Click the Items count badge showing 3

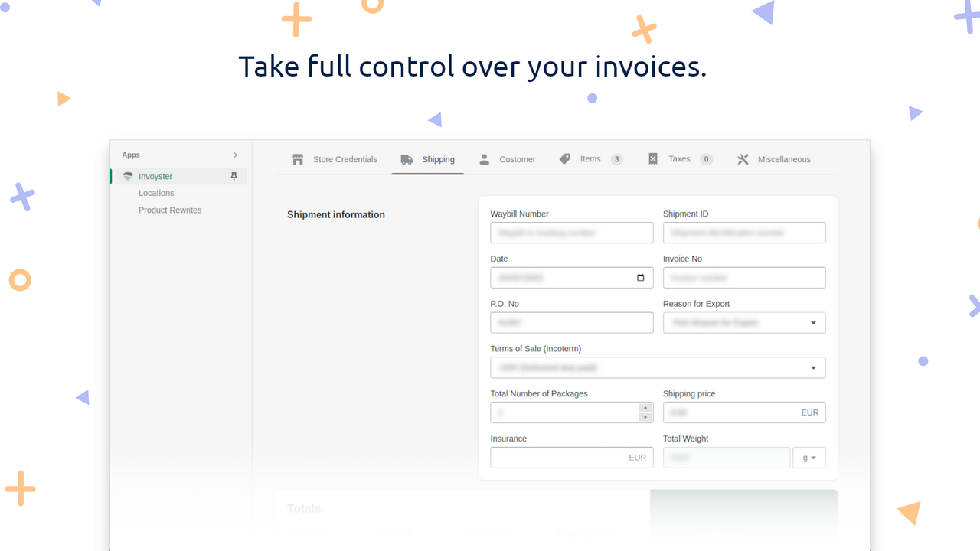616,159
